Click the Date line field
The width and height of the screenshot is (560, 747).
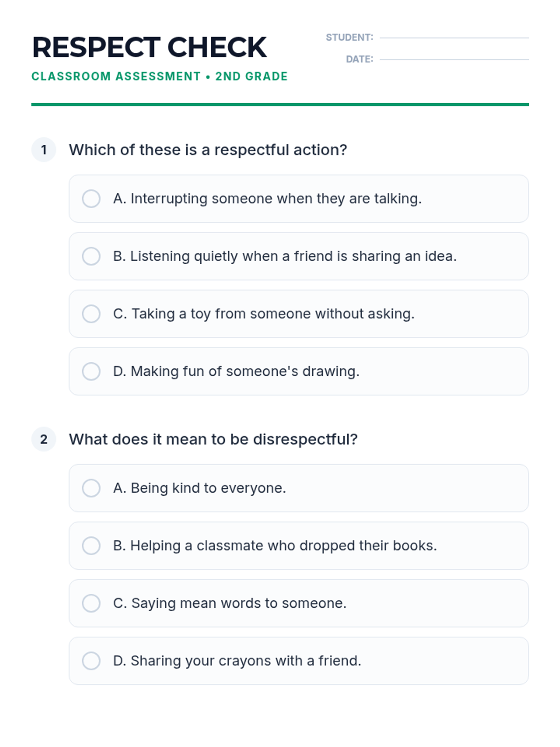point(454,59)
